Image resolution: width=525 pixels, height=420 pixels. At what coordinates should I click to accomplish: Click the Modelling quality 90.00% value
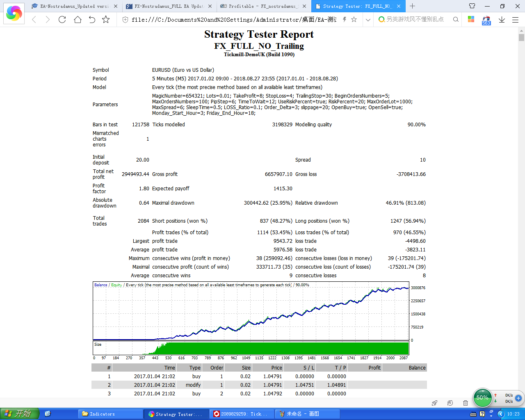click(x=416, y=125)
